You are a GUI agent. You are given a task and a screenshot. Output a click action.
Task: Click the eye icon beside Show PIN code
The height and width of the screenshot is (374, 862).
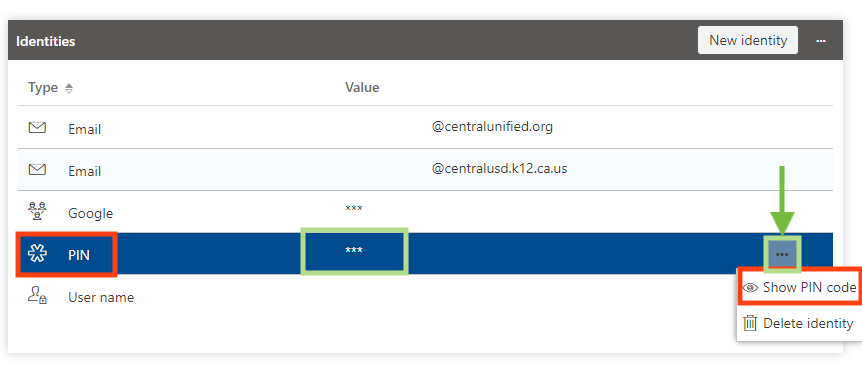coord(750,288)
